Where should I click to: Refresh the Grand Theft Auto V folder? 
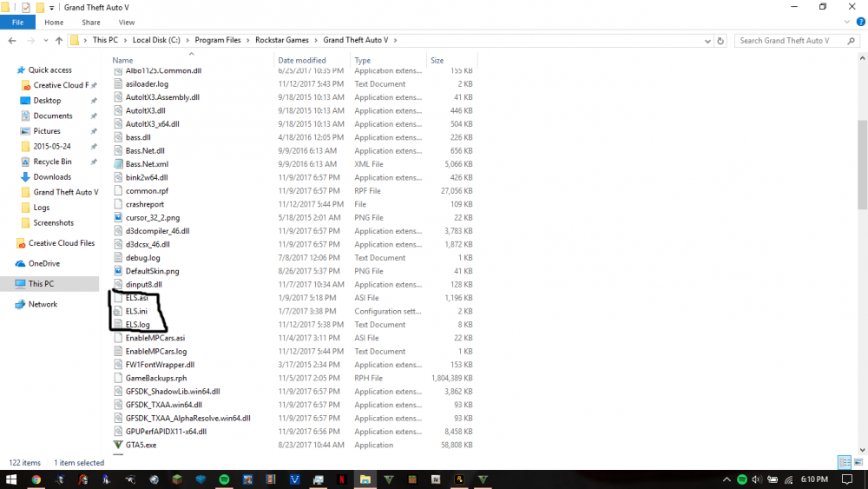point(720,41)
